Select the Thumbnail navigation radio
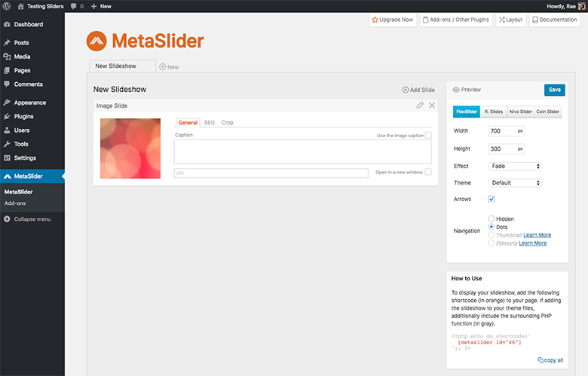 coord(492,235)
